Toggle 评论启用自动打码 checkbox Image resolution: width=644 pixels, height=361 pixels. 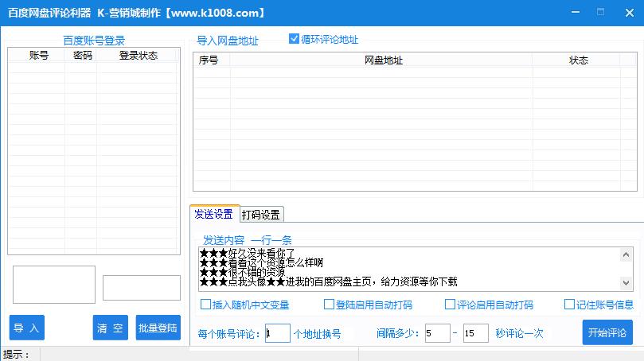pos(450,304)
